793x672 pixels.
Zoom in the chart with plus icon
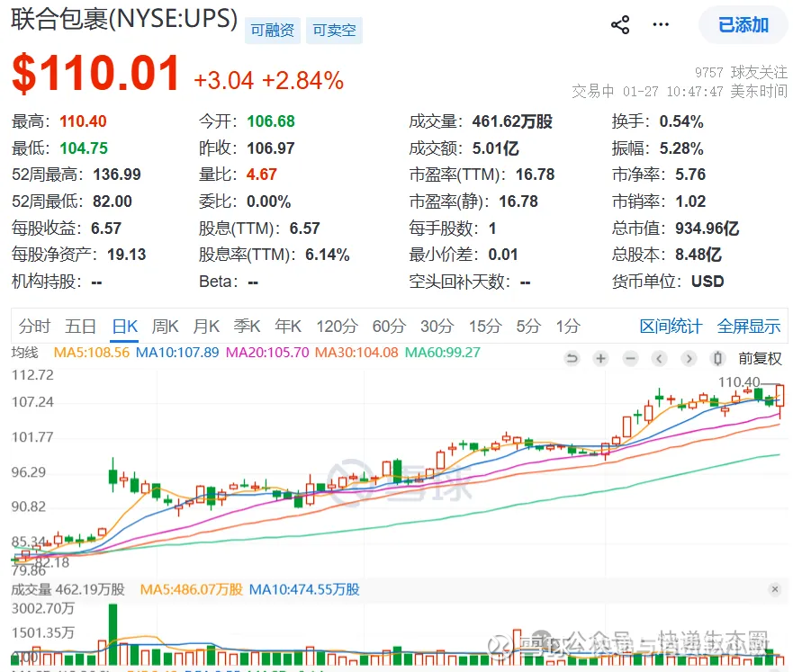point(600,359)
